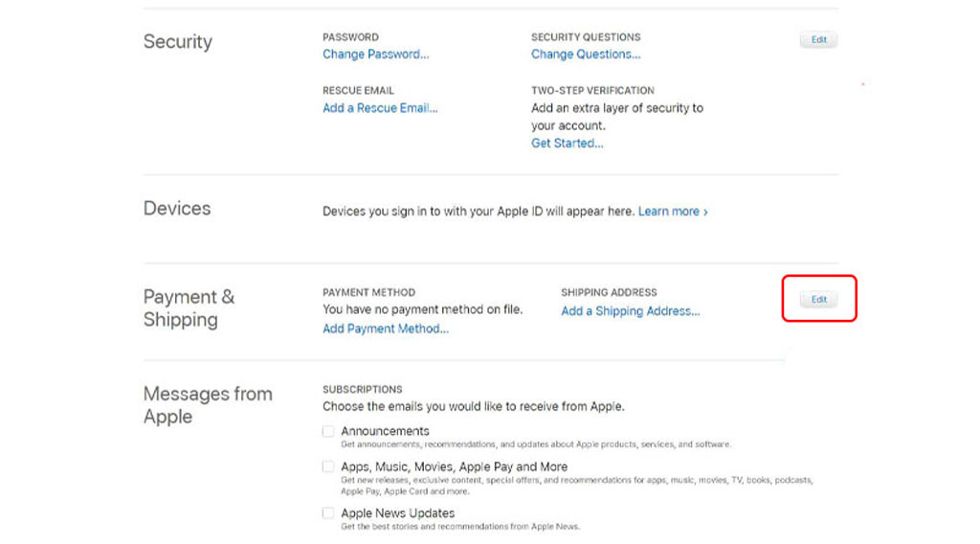Click the SHIPPING ADDRESS label

609,292
